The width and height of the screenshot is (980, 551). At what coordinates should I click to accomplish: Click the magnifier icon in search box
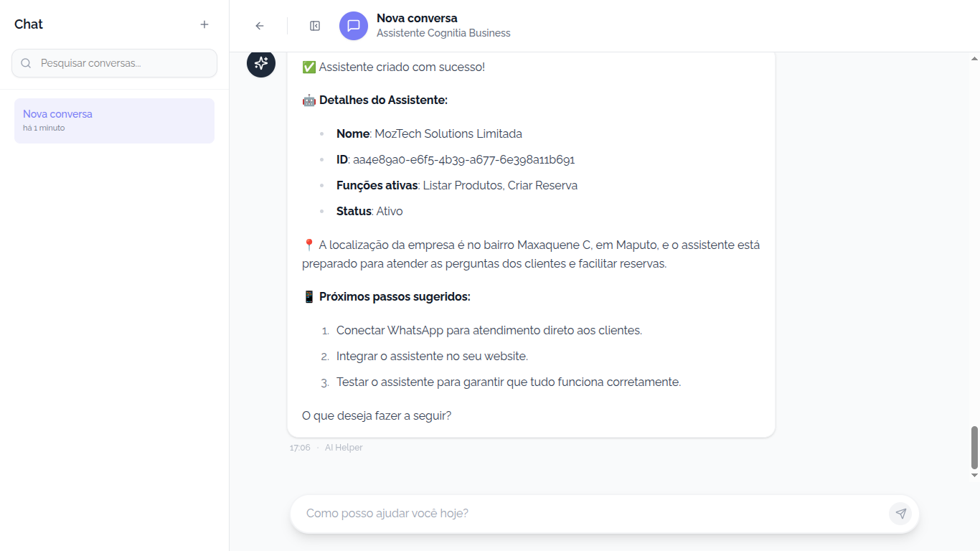coord(27,63)
